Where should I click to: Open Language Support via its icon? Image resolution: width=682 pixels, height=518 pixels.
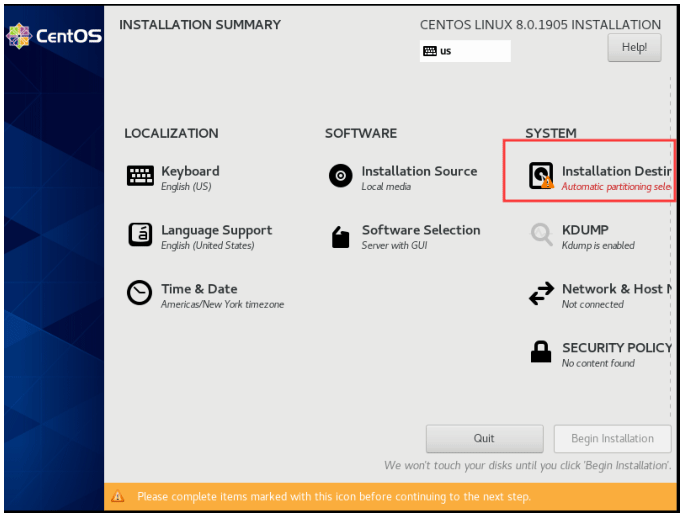140,235
